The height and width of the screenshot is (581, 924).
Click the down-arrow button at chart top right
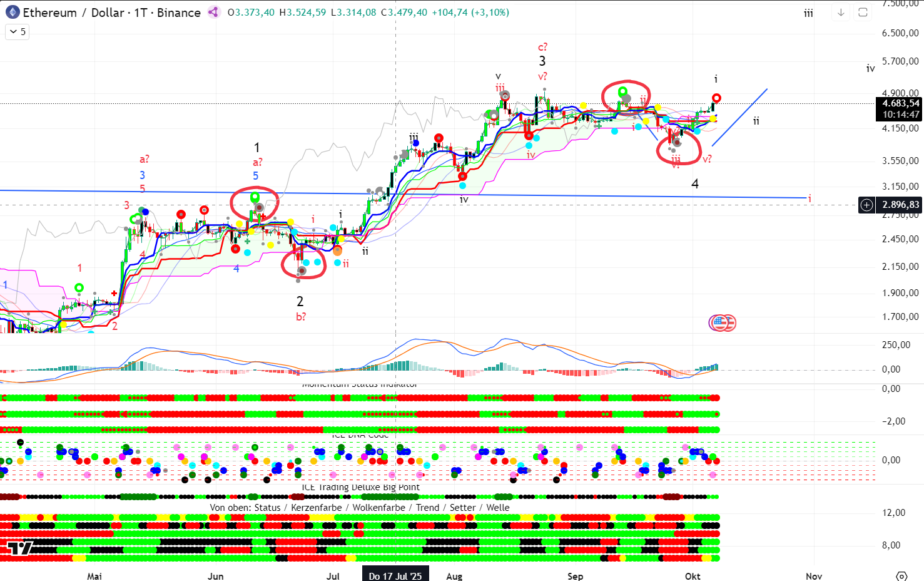[841, 13]
